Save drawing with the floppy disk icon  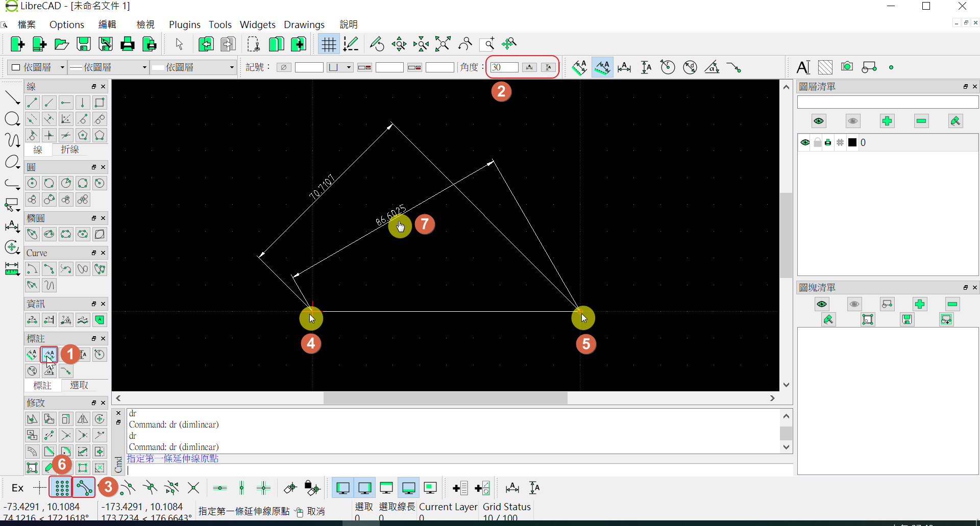tap(84, 44)
